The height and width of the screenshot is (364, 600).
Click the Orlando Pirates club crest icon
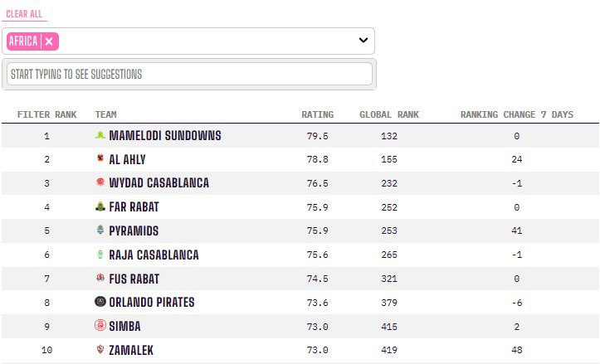coord(100,302)
